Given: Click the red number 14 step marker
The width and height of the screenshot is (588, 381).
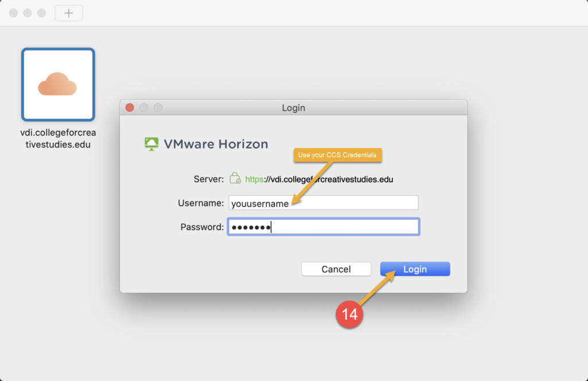Looking at the screenshot, I should point(349,314).
